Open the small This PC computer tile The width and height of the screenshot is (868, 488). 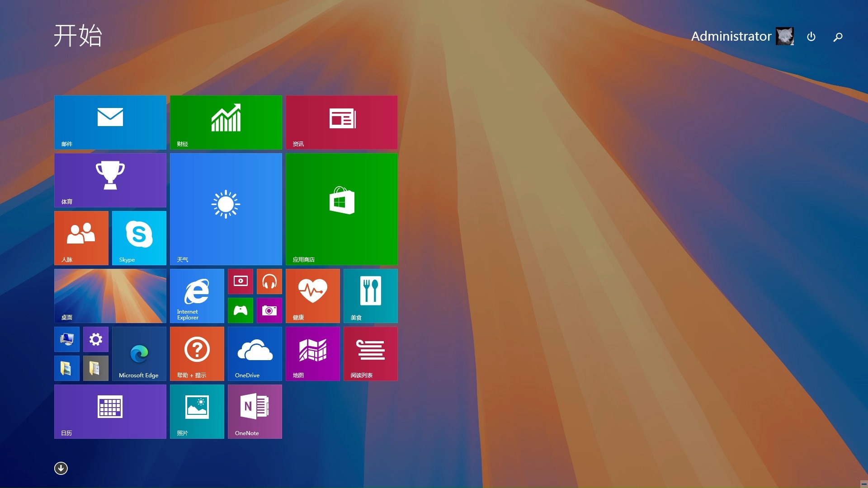pos(67,339)
